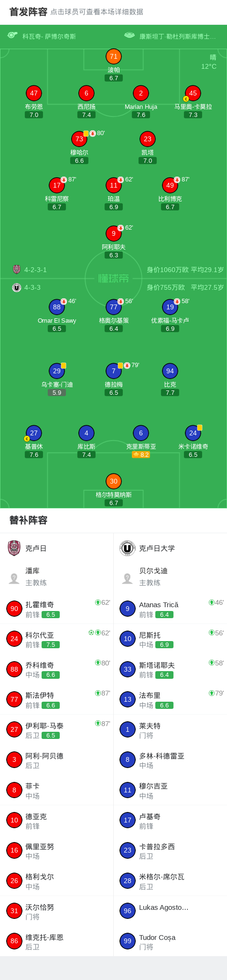Open substitute 科尔代亚 number 24 row
The image size is (227, 980).
(x=57, y=639)
